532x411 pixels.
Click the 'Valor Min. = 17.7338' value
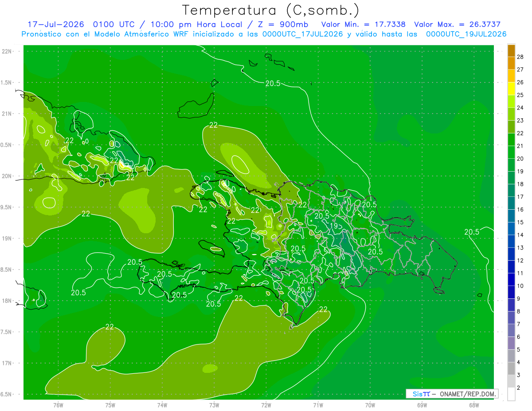363,24
